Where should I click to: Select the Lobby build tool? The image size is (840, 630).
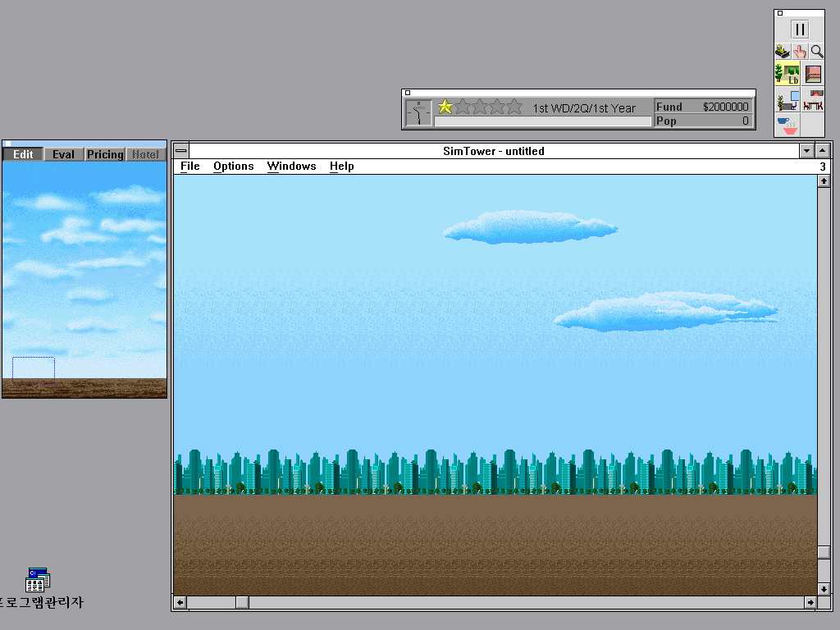tap(787, 73)
